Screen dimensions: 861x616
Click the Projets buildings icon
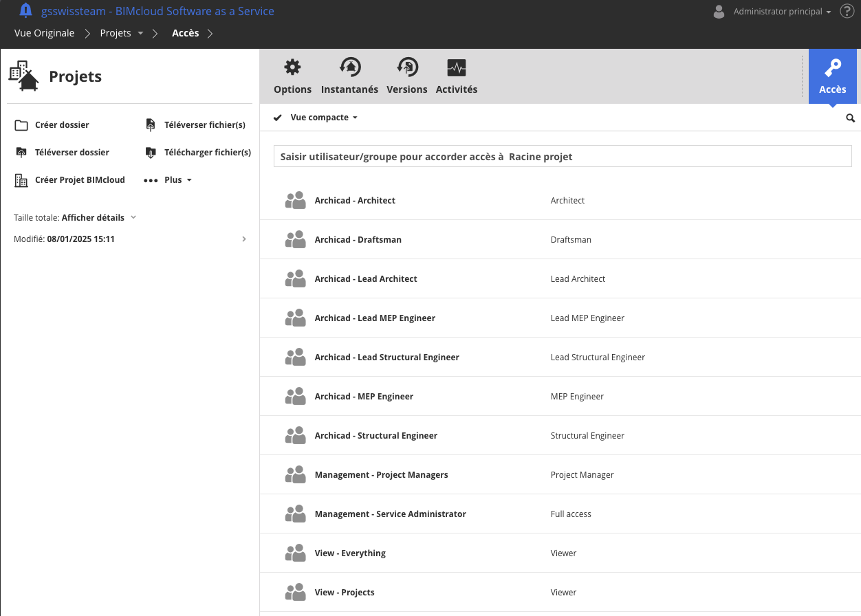(23, 76)
